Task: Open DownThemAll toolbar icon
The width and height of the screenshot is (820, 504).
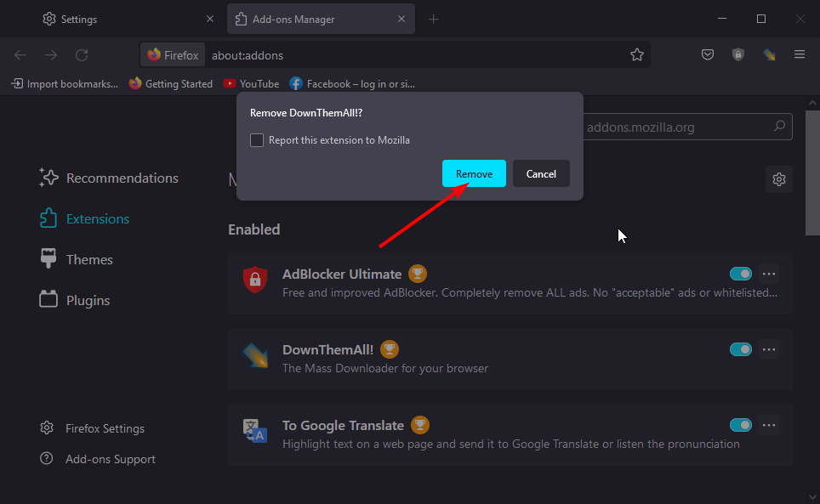Action: [x=769, y=54]
